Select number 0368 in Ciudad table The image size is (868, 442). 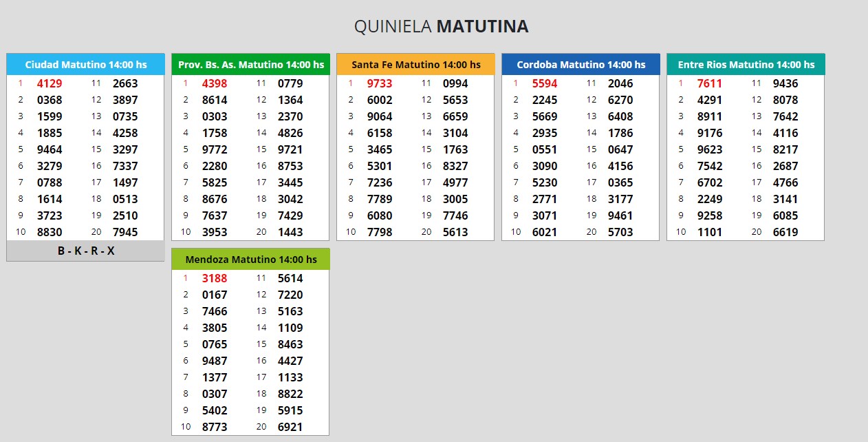point(50,100)
